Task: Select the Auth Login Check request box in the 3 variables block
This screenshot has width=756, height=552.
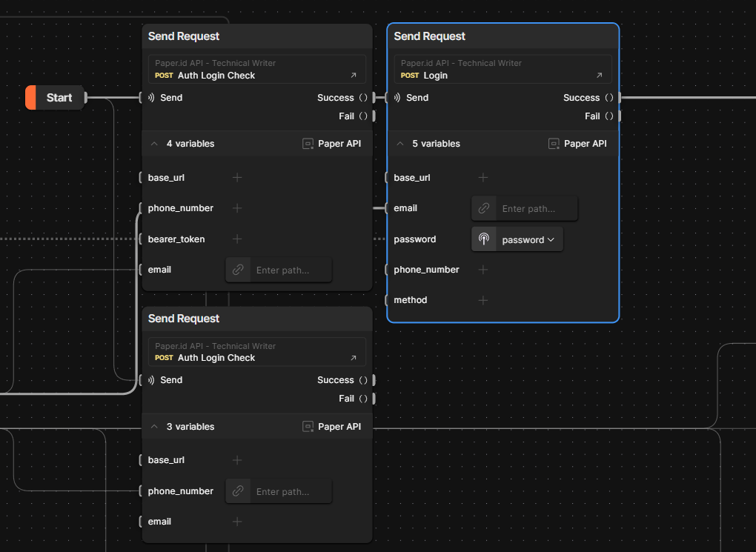Action: click(257, 352)
